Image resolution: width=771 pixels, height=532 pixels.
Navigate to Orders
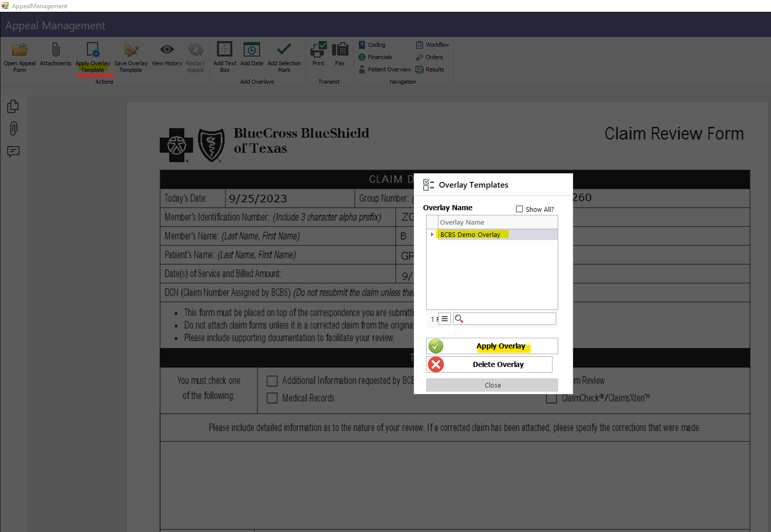[429, 57]
